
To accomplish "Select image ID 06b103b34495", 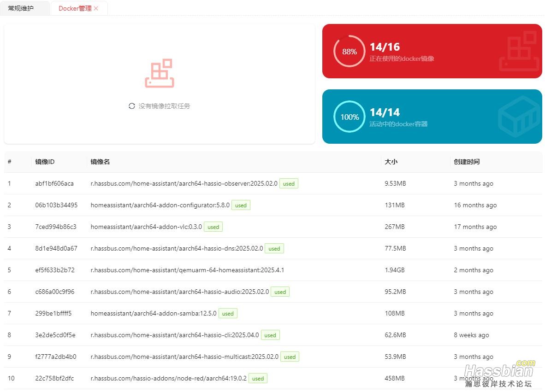I will coord(56,205).
